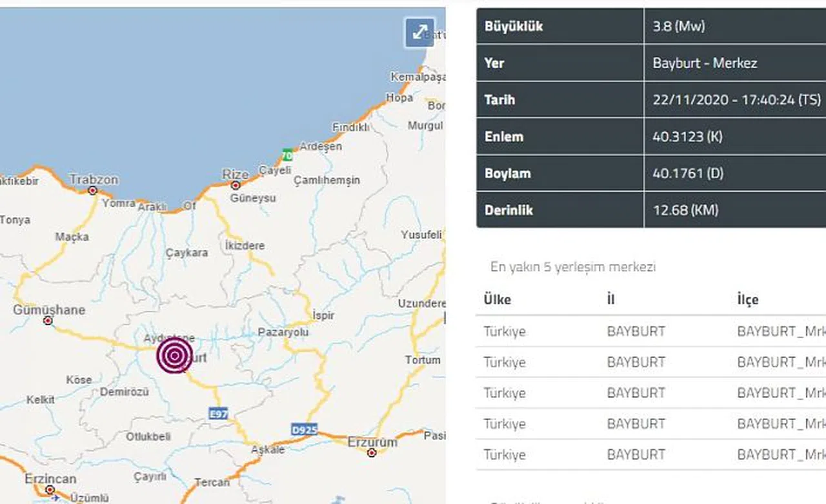Screen dimensions: 826x504
Task: Sort by the İlçe column header
Action: [747, 299]
